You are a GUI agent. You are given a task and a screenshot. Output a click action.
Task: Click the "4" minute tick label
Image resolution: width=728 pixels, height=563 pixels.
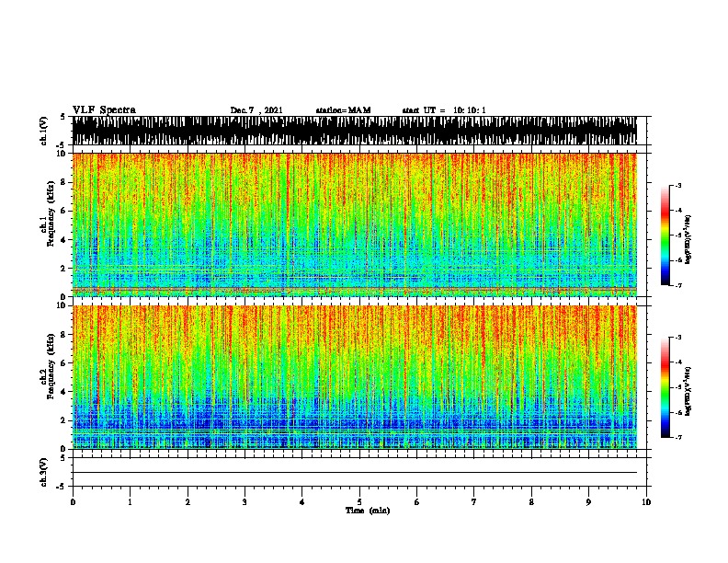pyautogui.click(x=302, y=502)
